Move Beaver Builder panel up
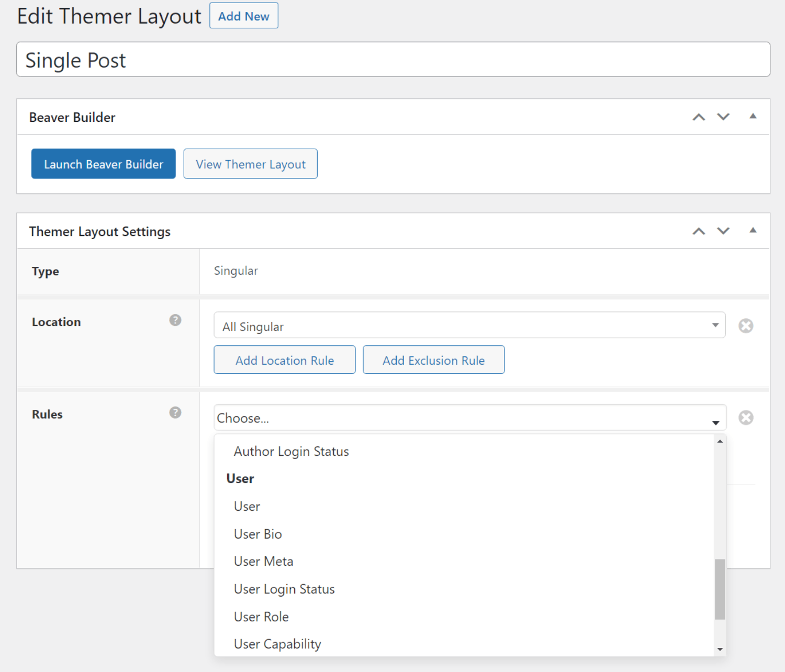785x672 pixels. pos(699,117)
